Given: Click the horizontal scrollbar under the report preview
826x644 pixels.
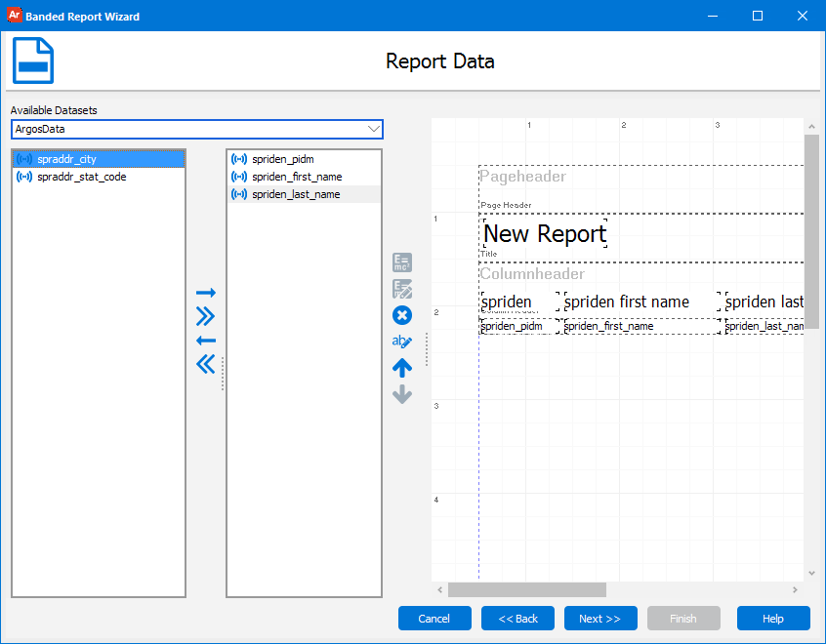Looking at the screenshot, I should tap(527, 589).
